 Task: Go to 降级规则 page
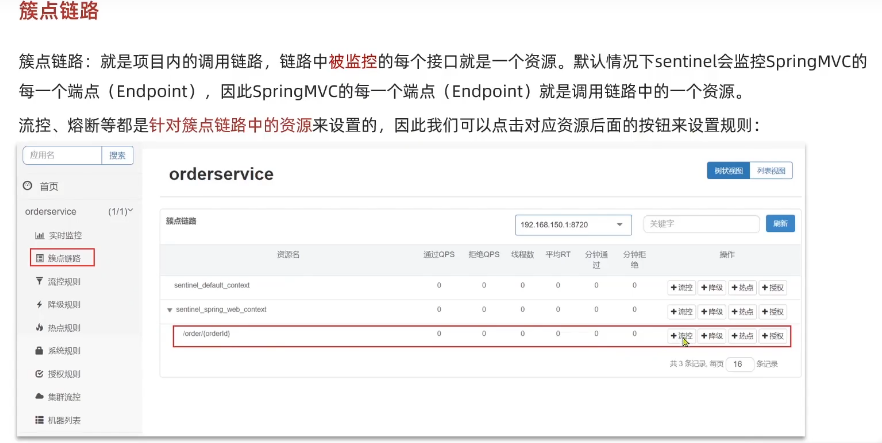64,304
